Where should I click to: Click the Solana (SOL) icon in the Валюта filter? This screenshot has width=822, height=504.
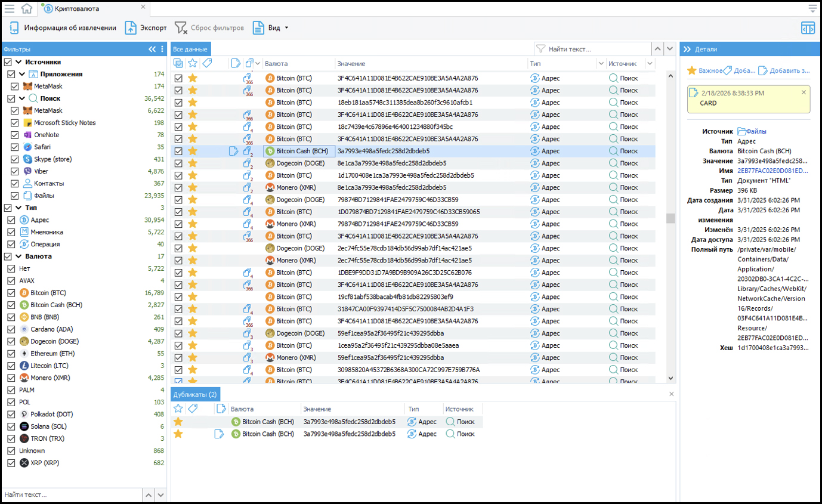point(24,426)
